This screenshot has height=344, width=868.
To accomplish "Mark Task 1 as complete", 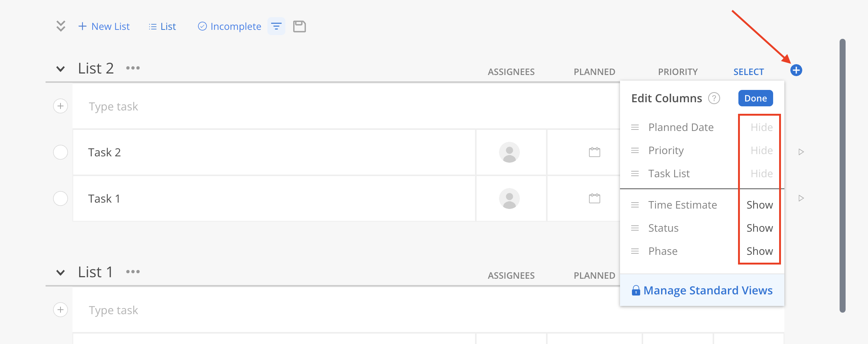I will tap(61, 198).
